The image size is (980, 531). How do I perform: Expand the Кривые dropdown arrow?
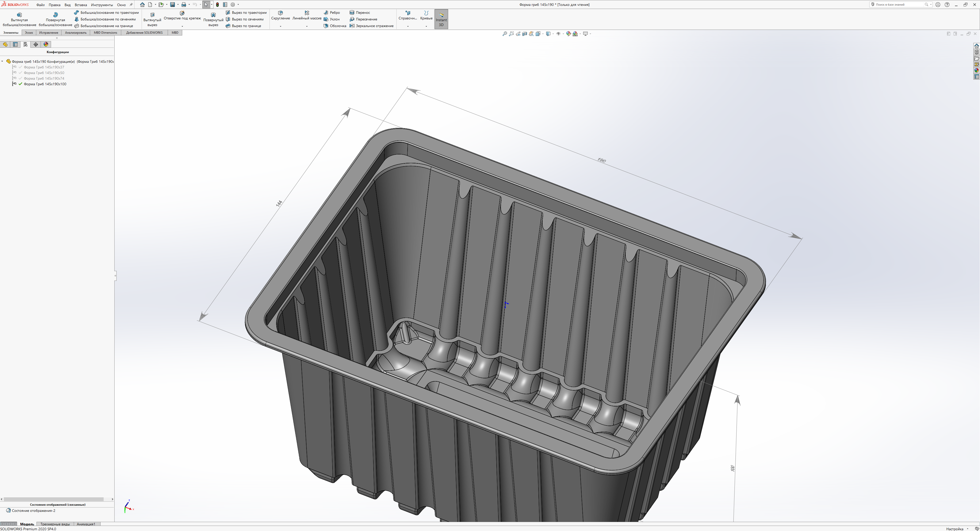coord(426,26)
